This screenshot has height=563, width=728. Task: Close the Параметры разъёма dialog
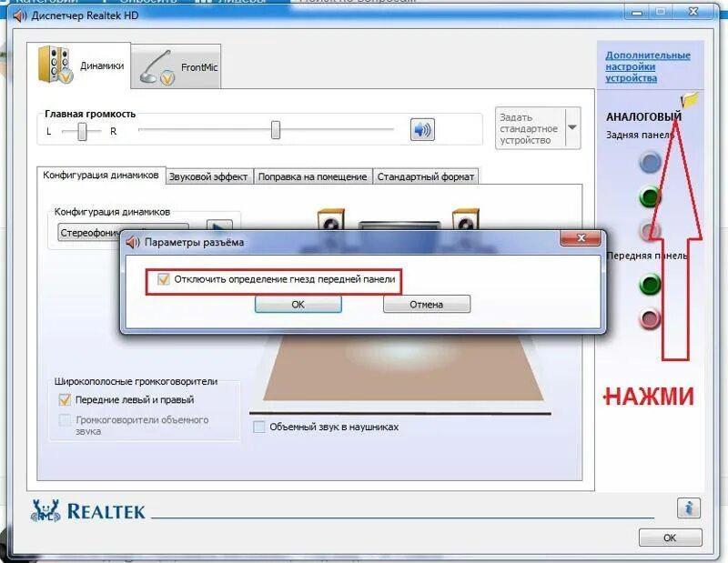[581, 238]
